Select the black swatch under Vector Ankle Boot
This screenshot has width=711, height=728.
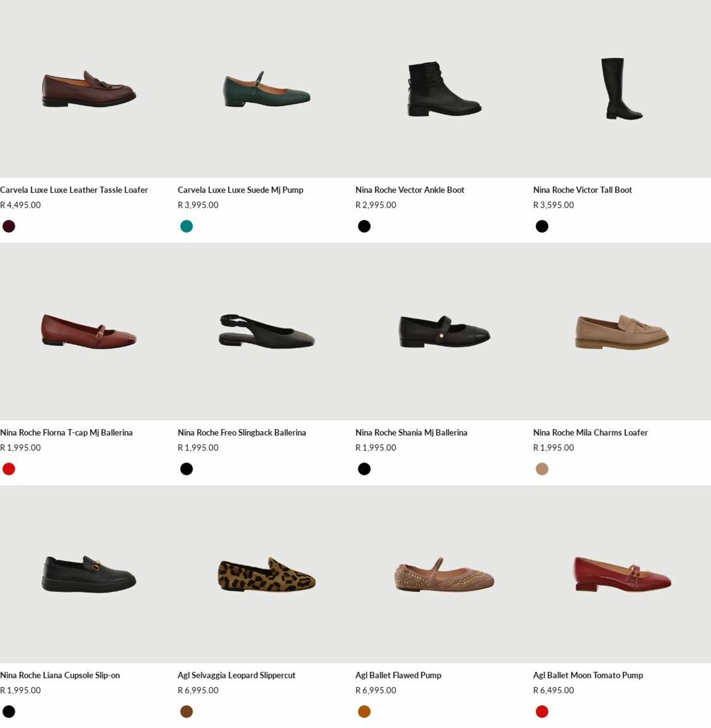(365, 226)
